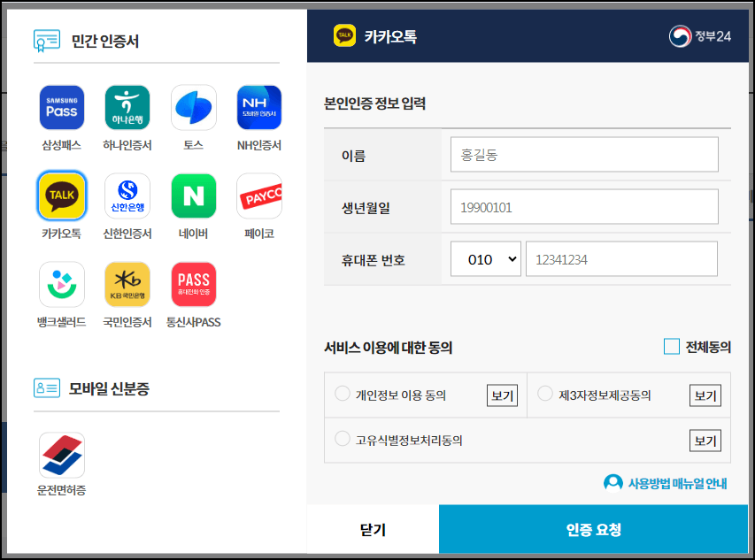Screen dimensions: 755x560
Task: Click the KakaoTalk verification icon
Action: pos(61,196)
